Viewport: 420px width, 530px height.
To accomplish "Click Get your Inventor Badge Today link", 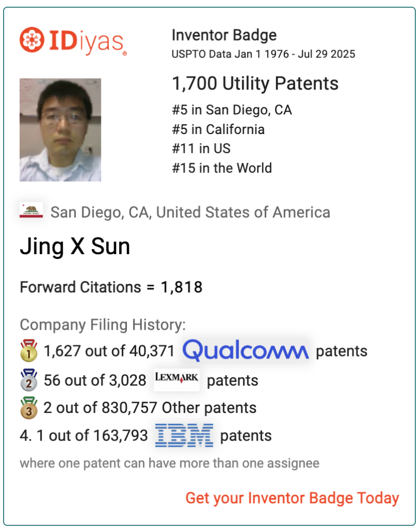I will (x=293, y=498).
